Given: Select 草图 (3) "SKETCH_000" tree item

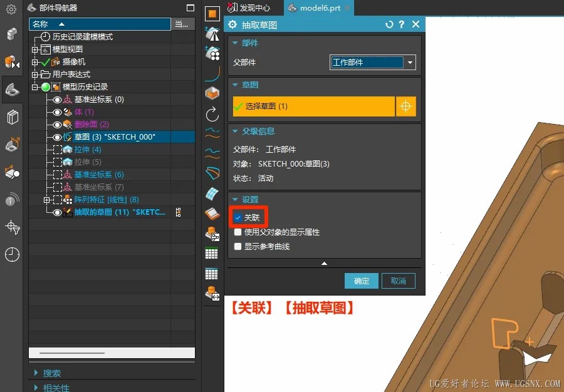Looking at the screenshot, I should tap(115, 137).
